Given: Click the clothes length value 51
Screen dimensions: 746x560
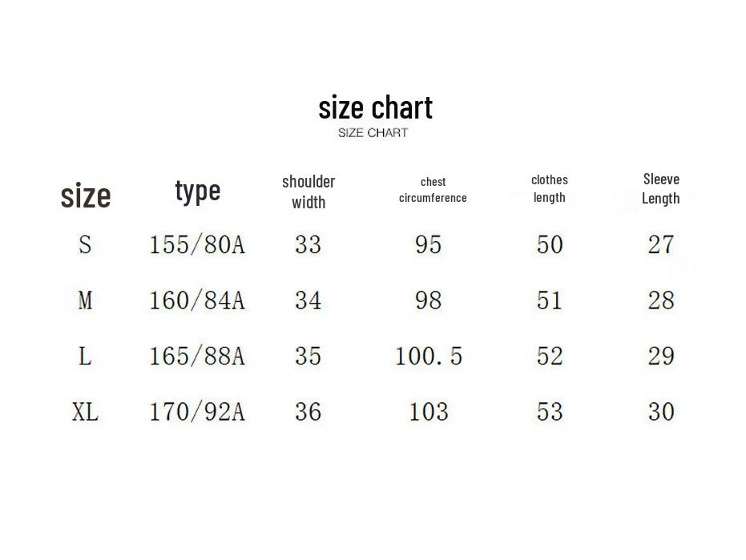Looking at the screenshot, I should click(550, 300).
